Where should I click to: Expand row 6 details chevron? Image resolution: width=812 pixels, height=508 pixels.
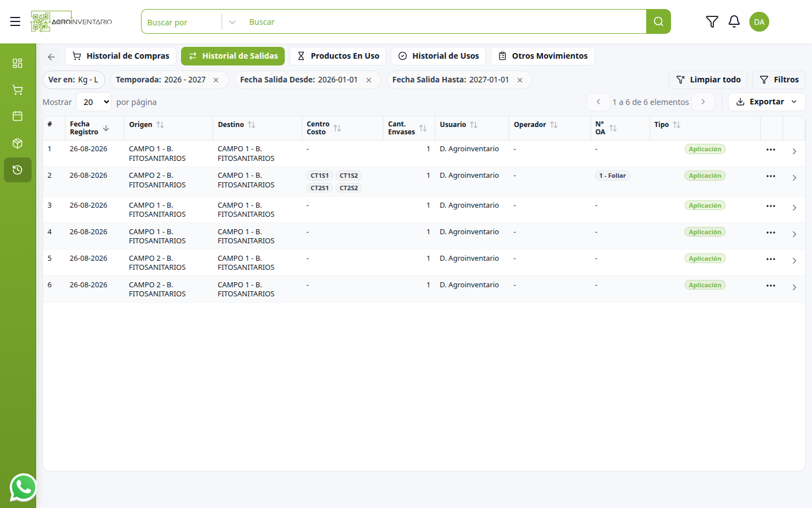click(794, 287)
